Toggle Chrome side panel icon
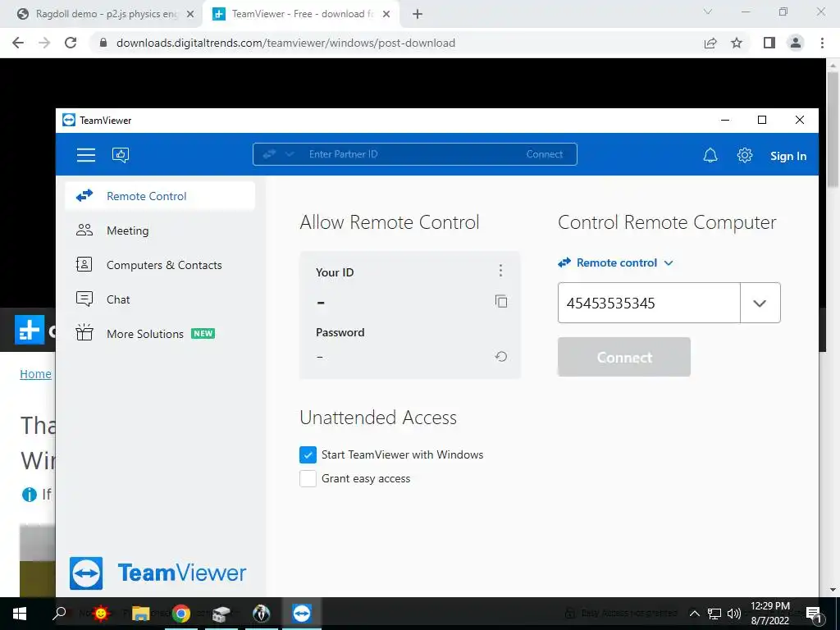This screenshot has height=630, width=840. (769, 43)
